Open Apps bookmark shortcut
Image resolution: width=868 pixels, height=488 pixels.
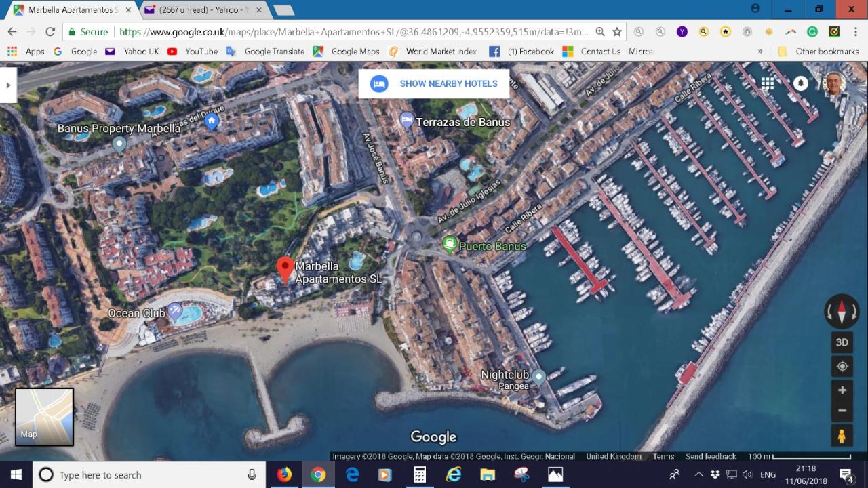coord(26,52)
